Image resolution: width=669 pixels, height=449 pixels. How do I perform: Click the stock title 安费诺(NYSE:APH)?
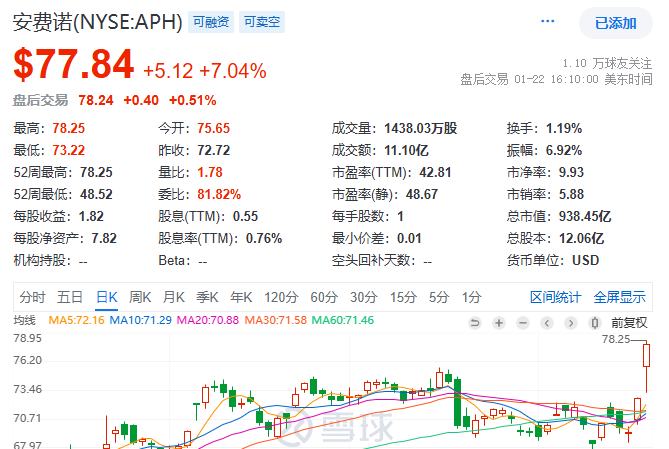click(x=98, y=22)
